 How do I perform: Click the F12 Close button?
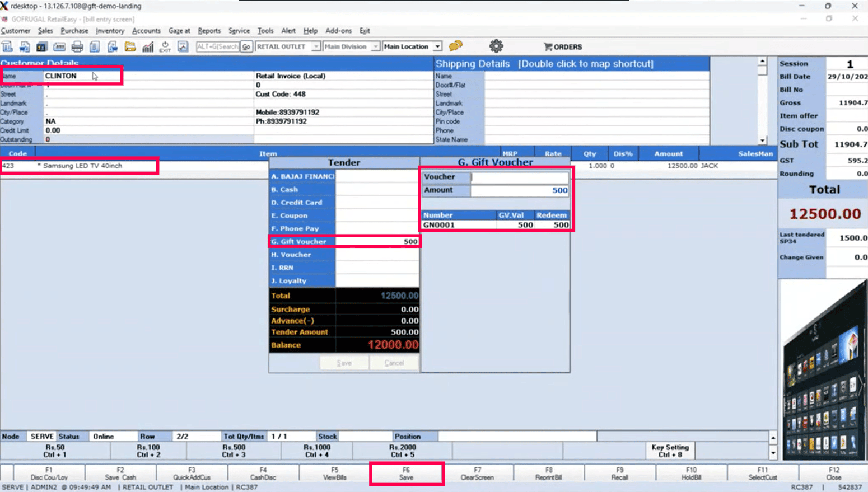(834, 474)
